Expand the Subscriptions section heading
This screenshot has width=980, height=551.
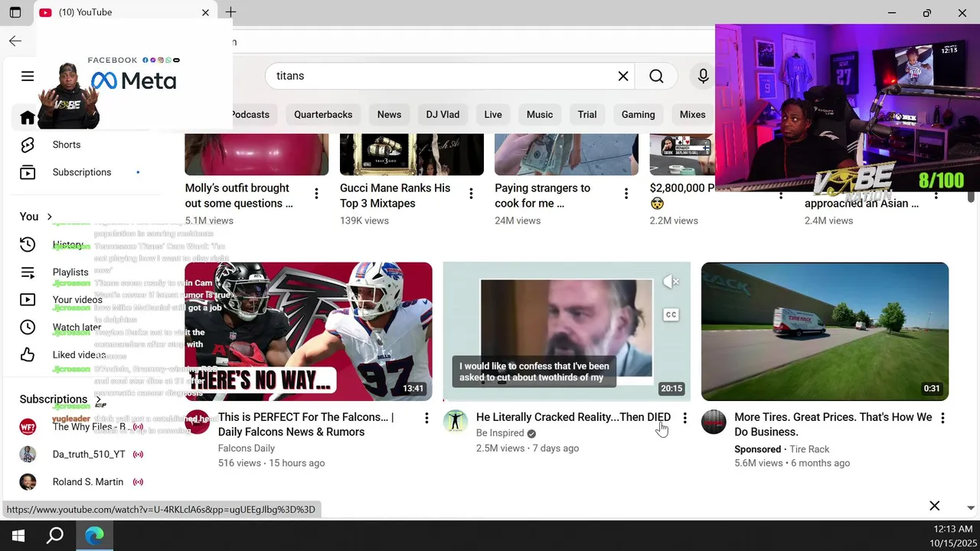click(60, 399)
